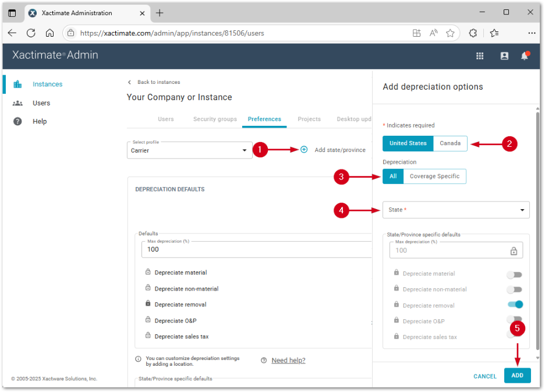Open browser extensions puzzle icon
The height and width of the screenshot is (392, 545).
click(x=473, y=33)
